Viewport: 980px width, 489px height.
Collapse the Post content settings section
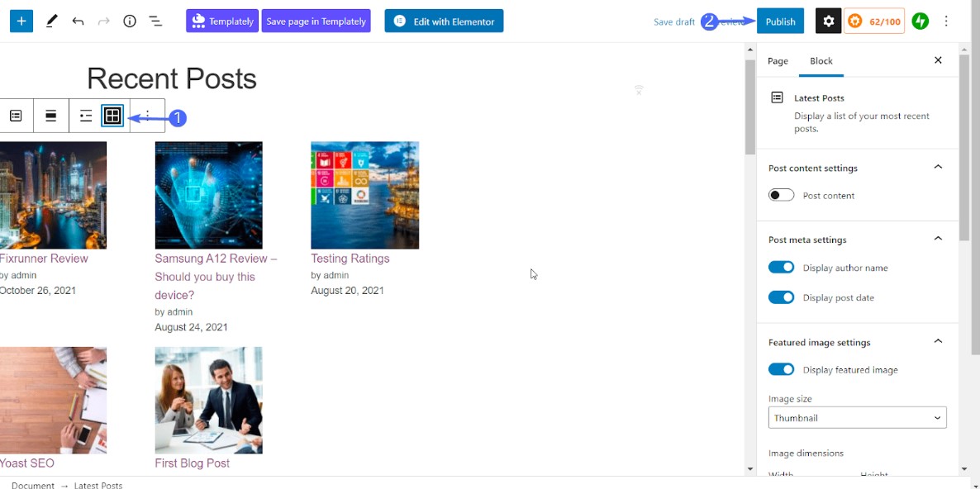(x=938, y=168)
